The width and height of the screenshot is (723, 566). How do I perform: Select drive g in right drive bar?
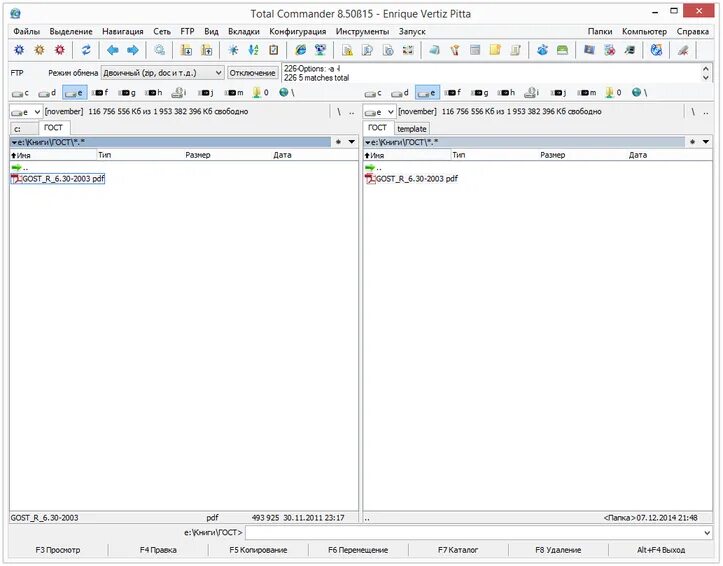[480, 93]
